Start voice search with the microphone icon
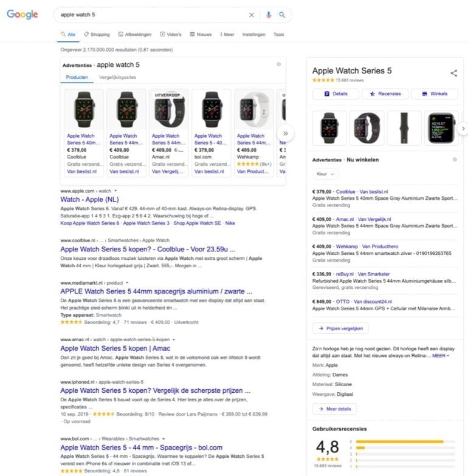This screenshot has width=468, height=476. [269, 15]
